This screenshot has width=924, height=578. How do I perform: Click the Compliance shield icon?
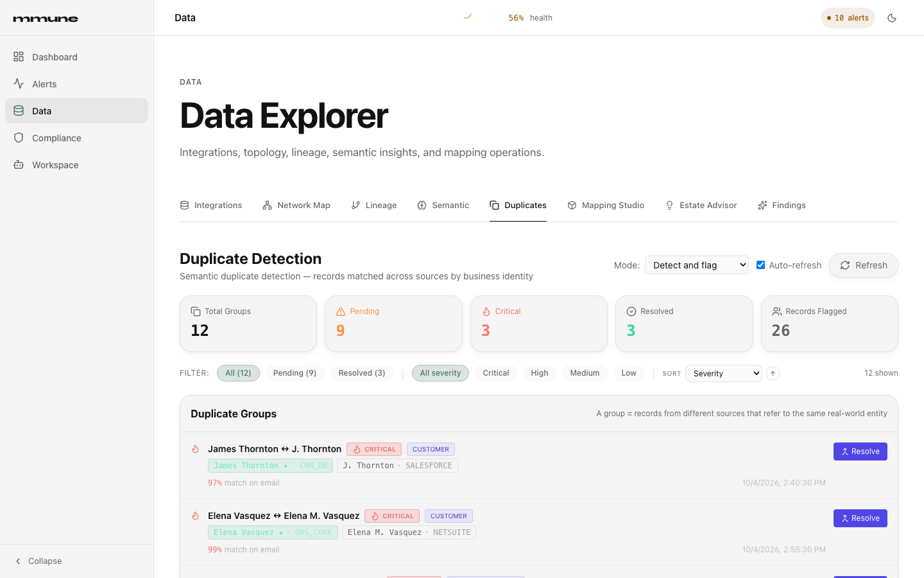click(19, 137)
